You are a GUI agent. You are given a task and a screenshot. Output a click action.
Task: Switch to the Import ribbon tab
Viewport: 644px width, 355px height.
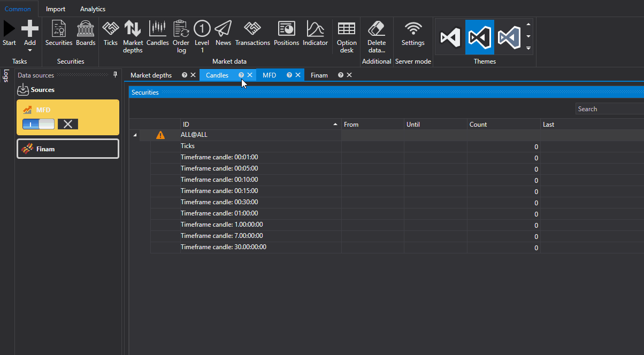pos(56,9)
